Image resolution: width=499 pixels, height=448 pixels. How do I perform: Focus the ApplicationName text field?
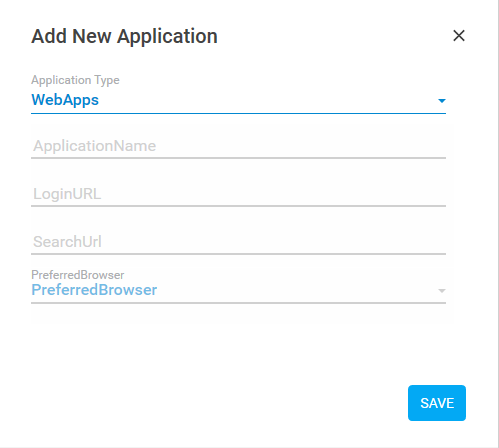238,146
